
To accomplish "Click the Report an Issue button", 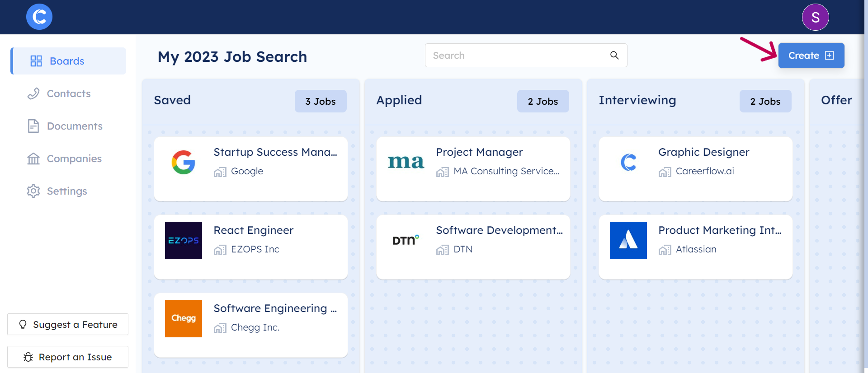I will [x=68, y=357].
